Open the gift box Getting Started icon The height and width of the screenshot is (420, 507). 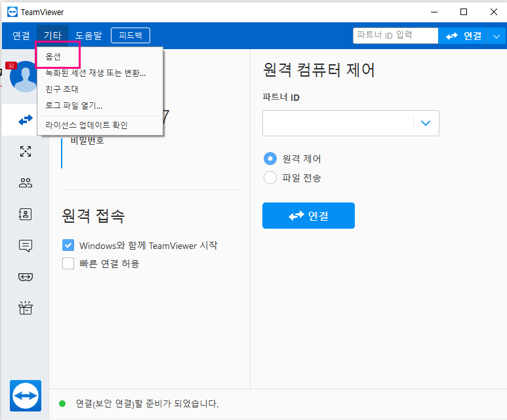pos(26,308)
